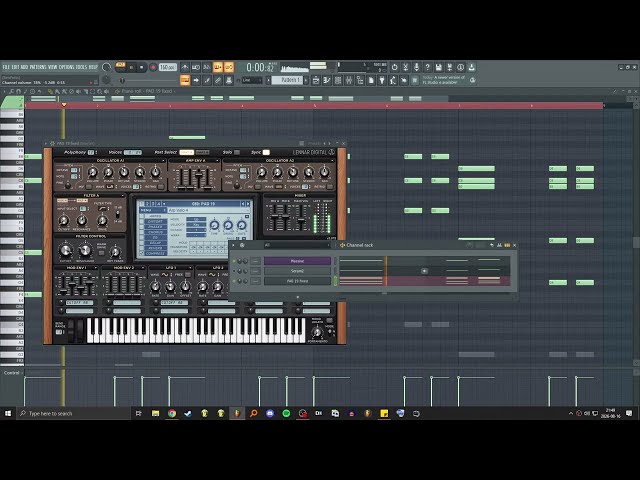Viewport: 640px width, 480px height.
Task: Click the save floppy disk icon
Action: pyautogui.click(x=438, y=67)
